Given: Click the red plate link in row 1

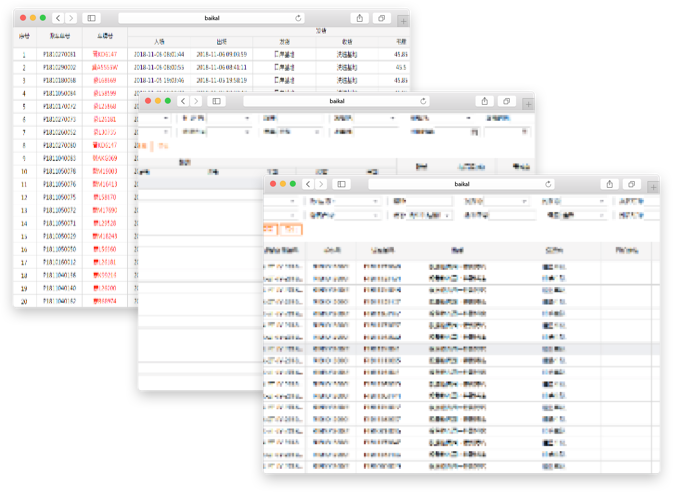Looking at the screenshot, I should [104, 54].
